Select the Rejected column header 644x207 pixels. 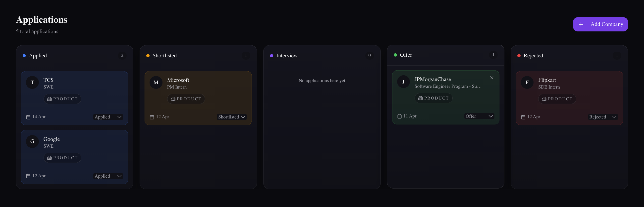[569, 56]
